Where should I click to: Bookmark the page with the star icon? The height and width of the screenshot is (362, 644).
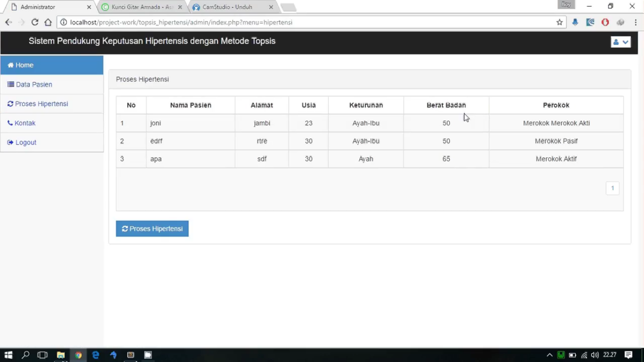pyautogui.click(x=560, y=22)
